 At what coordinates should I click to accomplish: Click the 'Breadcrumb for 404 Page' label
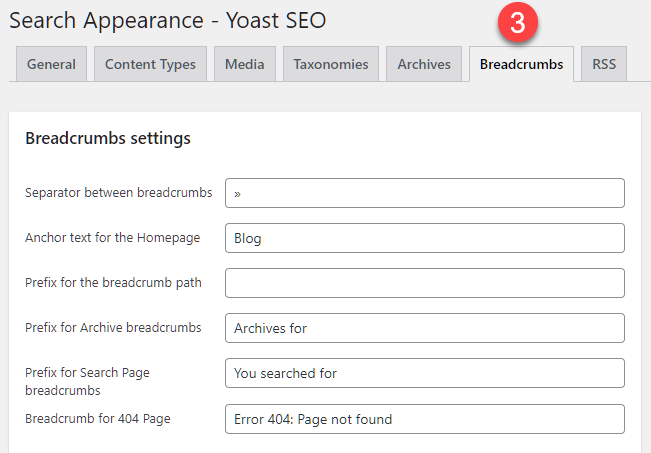[98, 419]
